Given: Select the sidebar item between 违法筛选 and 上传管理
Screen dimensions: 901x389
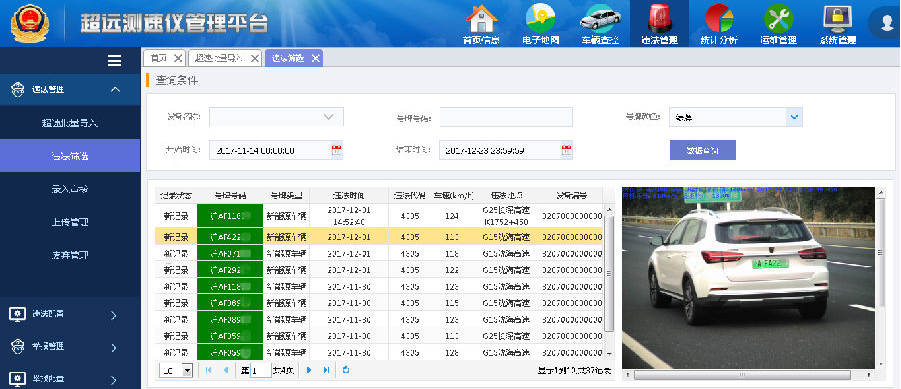Looking at the screenshot, I should (70, 188).
